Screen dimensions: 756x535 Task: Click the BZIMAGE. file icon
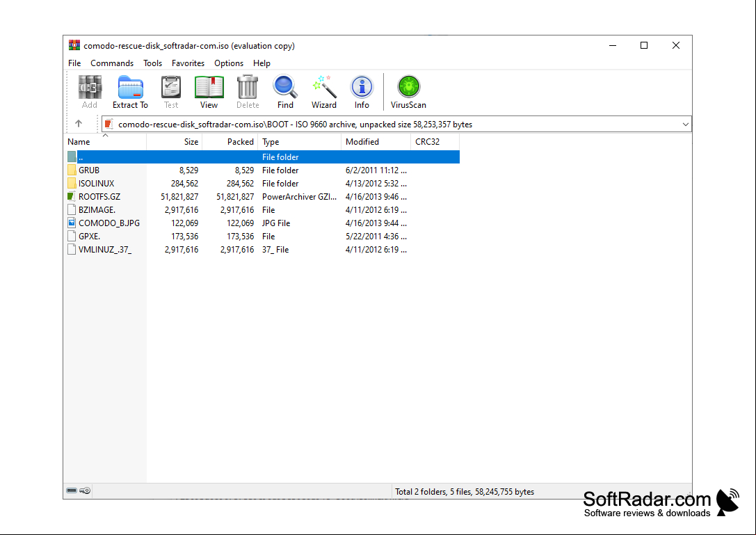(72, 210)
